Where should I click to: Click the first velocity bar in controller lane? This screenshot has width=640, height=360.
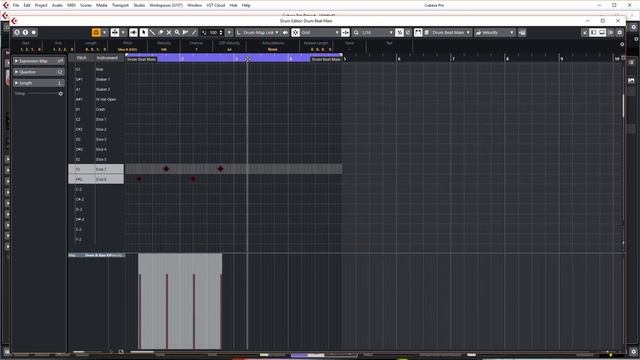pos(140,311)
